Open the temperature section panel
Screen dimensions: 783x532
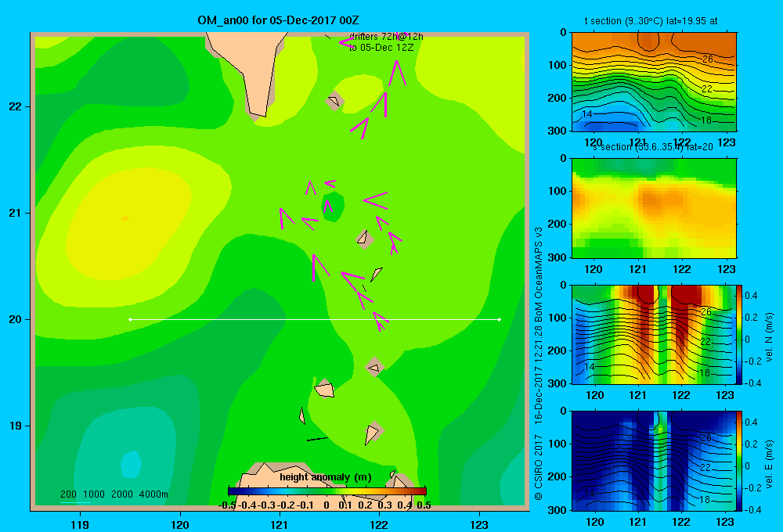click(654, 82)
